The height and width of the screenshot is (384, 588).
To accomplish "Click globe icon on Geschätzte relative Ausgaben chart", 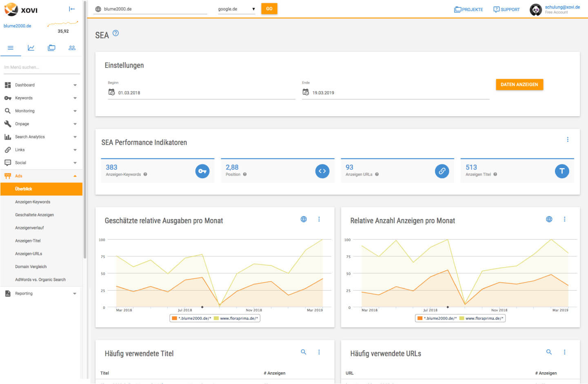I will click(x=304, y=219).
